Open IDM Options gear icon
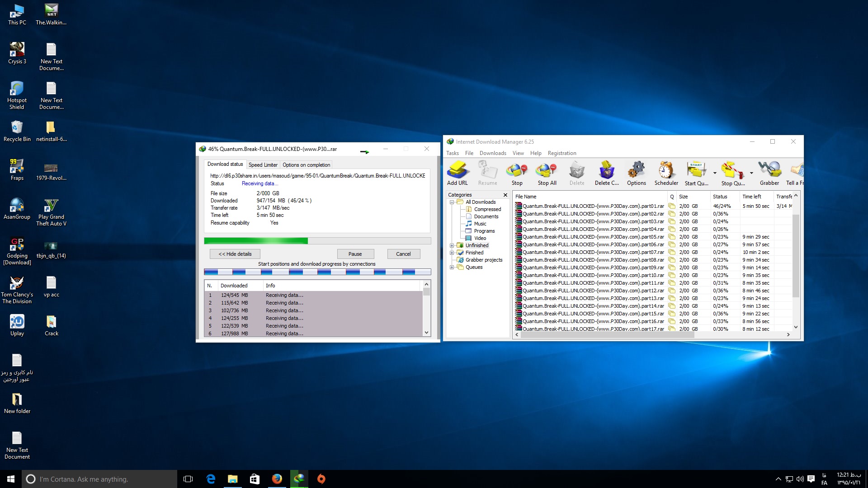This screenshot has height=488, width=868. pyautogui.click(x=637, y=174)
